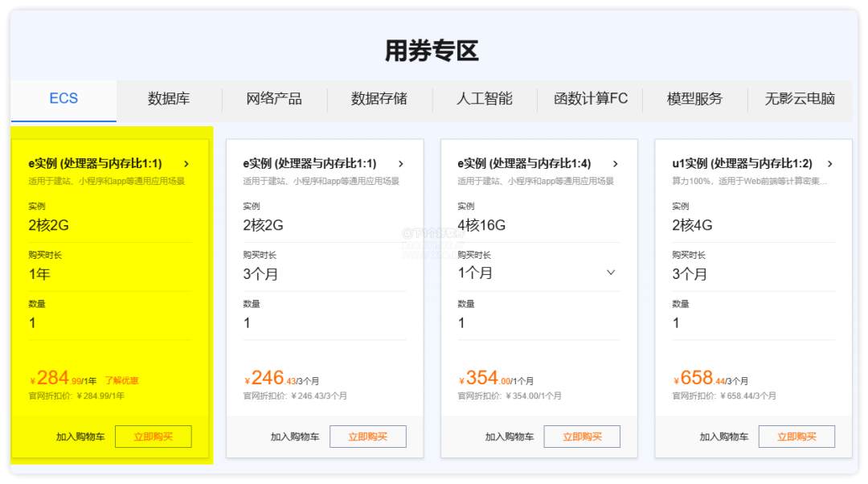This screenshot has width=868, height=484.
Task: Open chevron arrow of e实例 1:4 card
Action: (616, 164)
